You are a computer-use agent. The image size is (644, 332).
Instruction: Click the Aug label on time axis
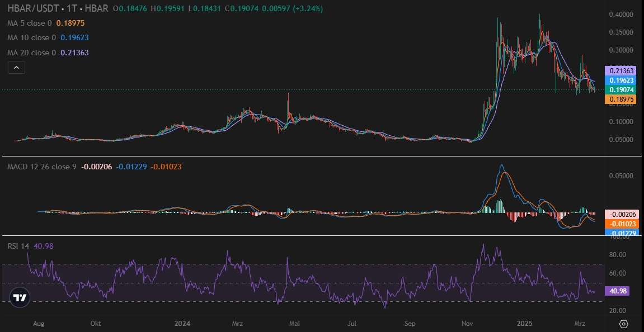[x=38, y=324]
